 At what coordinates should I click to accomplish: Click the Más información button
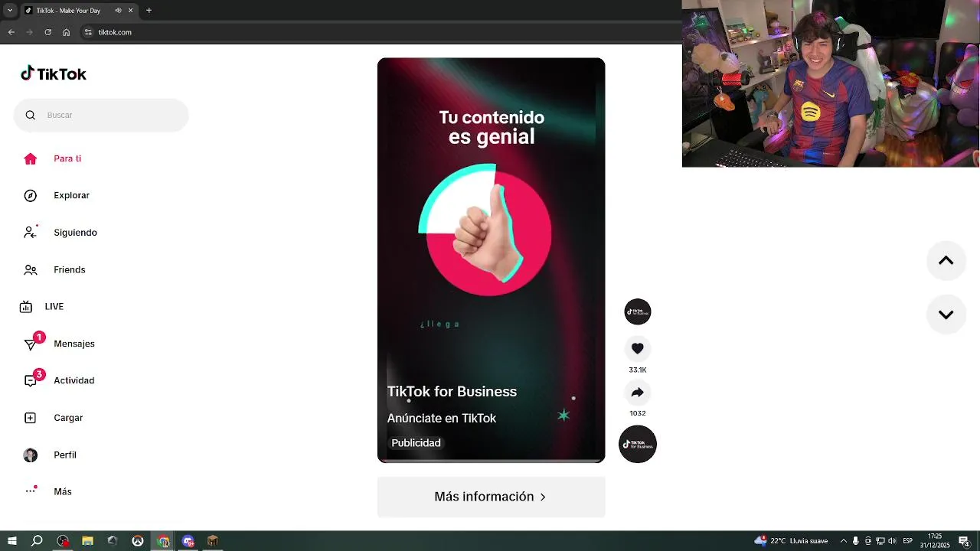492,497
